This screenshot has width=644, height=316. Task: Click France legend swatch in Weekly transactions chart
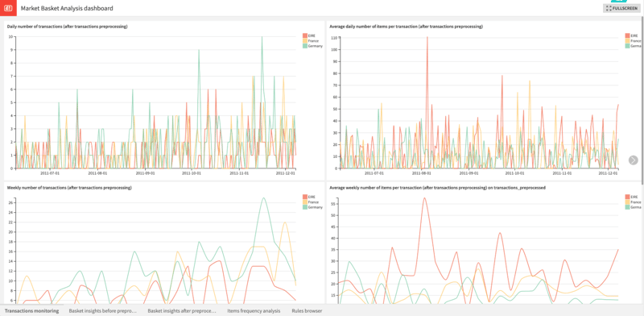coord(305,202)
